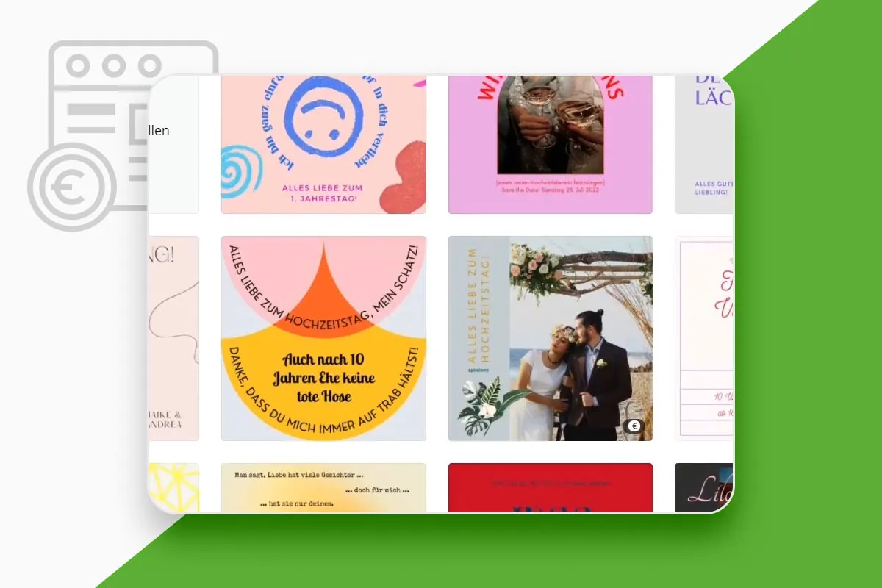Choose the red card template
The image size is (882, 588).
551,487
